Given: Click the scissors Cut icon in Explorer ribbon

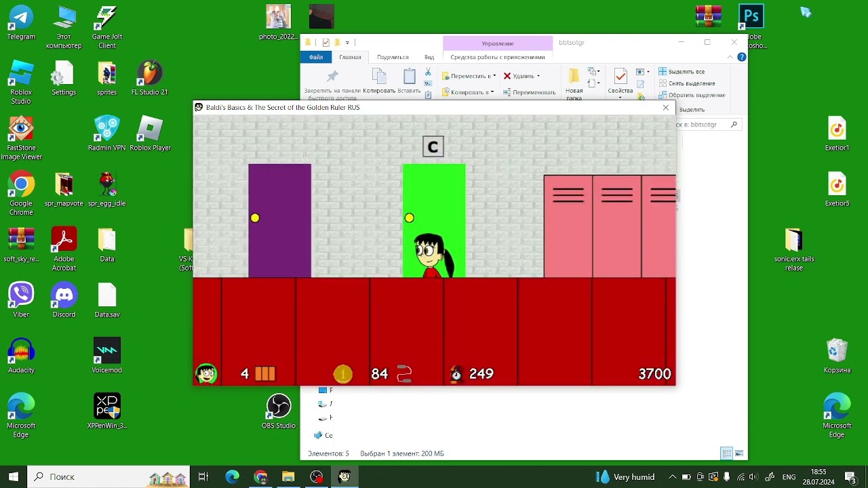Looking at the screenshot, I should (428, 72).
